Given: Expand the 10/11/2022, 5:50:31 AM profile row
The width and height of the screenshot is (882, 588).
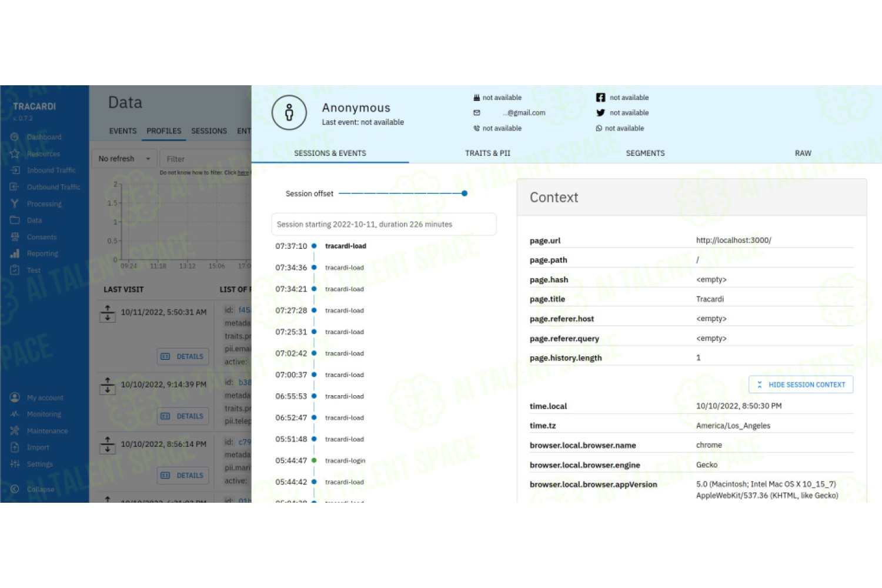Looking at the screenshot, I should point(108,313).
